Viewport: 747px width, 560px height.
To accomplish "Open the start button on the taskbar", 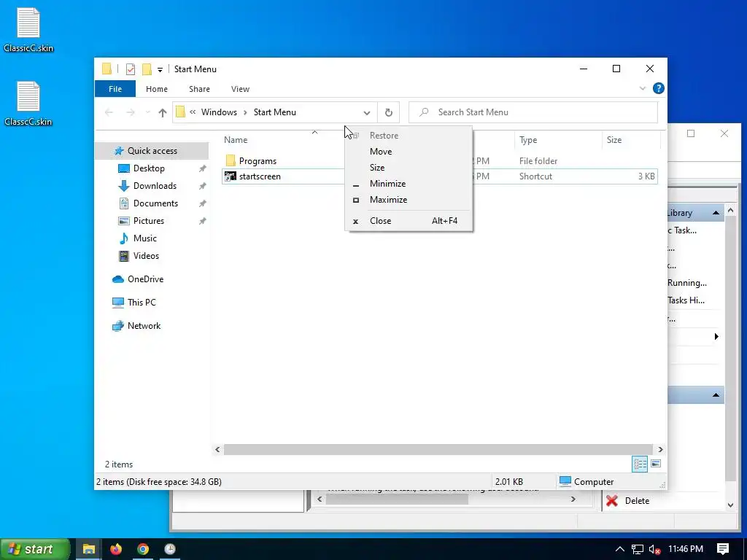I will click(x=35, y=549).
